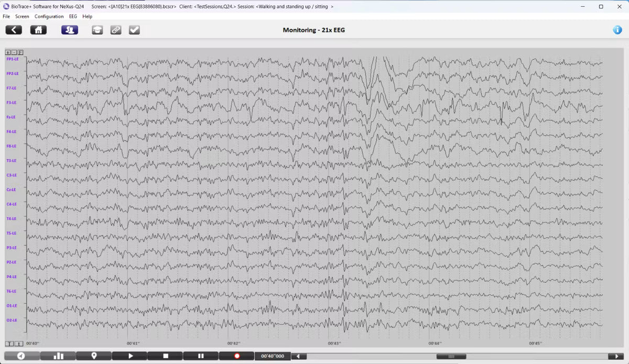Start recording with the red record button
Image resolution: width=629 pixels, height=364 pixels.
pos(237,356)
